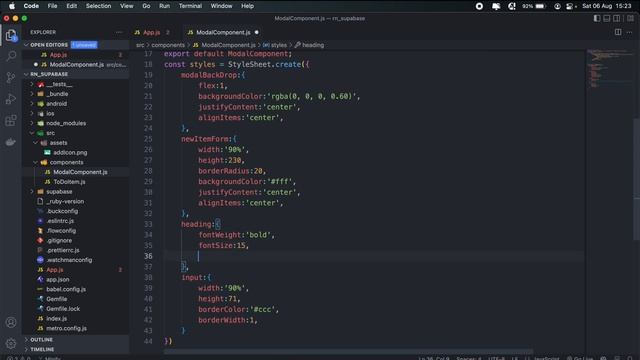The width and height of the screenshot is (640, 360).
Task: Click the components breadcrumb
Action: (x=168, y=45)
